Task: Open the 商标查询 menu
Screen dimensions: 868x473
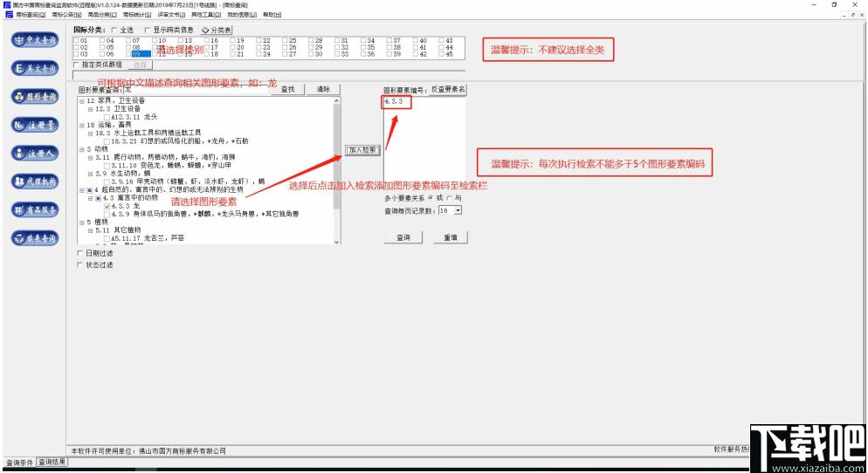Action: (x=31, y=14)
